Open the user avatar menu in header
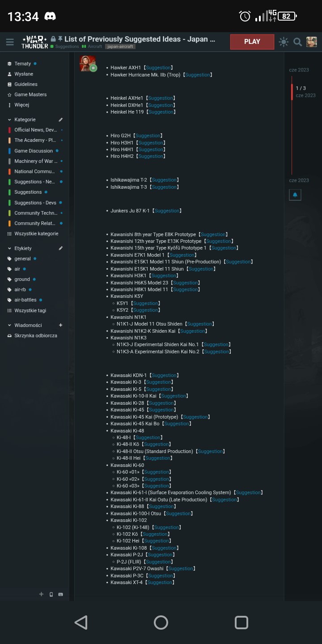322x644 pixels. coord(311,42)
